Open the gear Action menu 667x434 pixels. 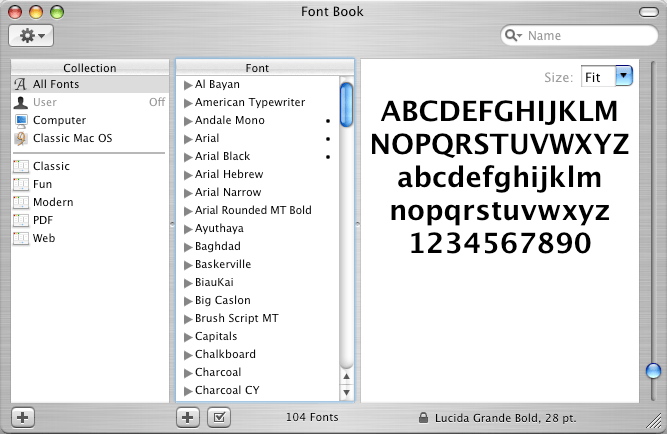(31, 35)
